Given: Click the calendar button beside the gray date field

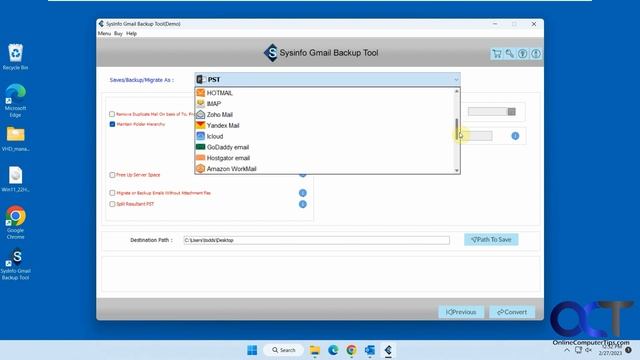Looking at the screenshot, I should tap(511, 112).
